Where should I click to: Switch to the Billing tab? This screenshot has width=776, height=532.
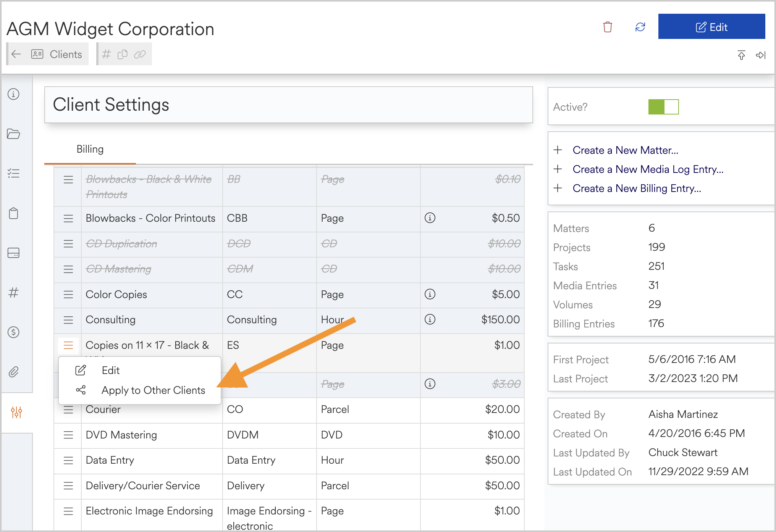coord(90,149)
